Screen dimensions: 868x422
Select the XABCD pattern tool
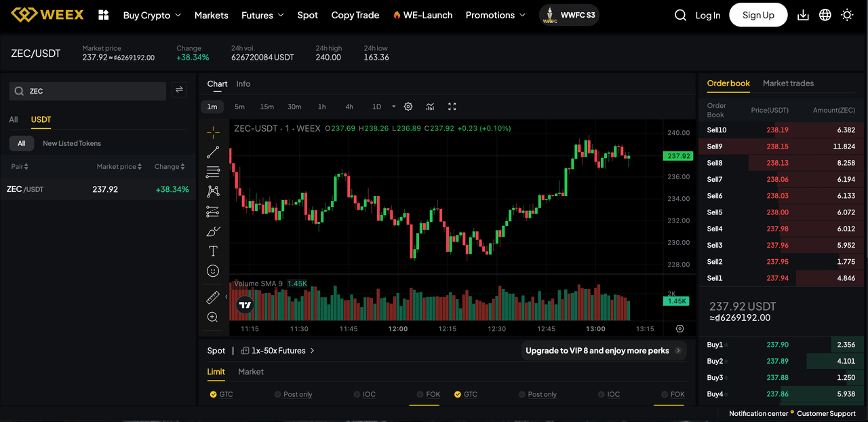click(x=212, y=191)
